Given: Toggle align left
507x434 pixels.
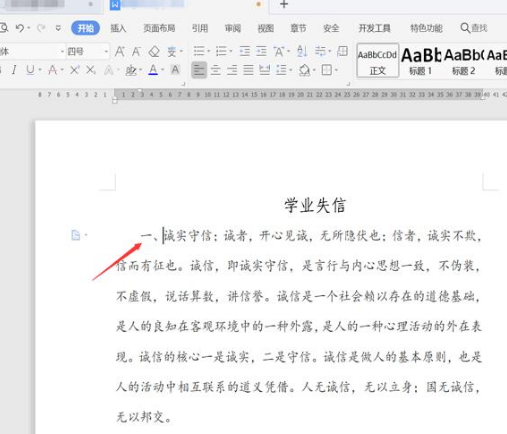Looking at the screenshot, I should pyautogui.click(x=199, y=70).
